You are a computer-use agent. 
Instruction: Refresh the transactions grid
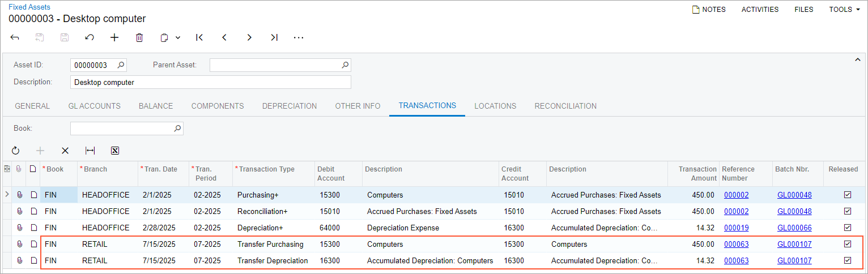point(15,151)
